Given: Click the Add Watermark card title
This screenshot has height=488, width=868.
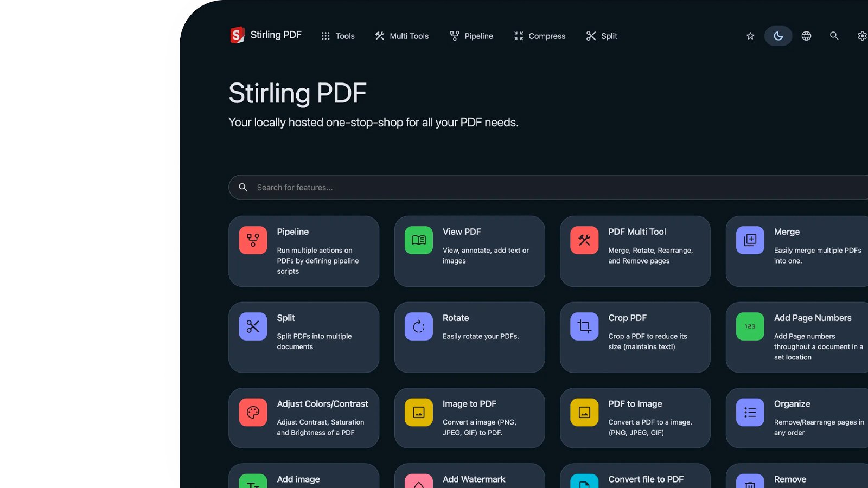Looking at the screenshot, I should (x=474, y=479).
